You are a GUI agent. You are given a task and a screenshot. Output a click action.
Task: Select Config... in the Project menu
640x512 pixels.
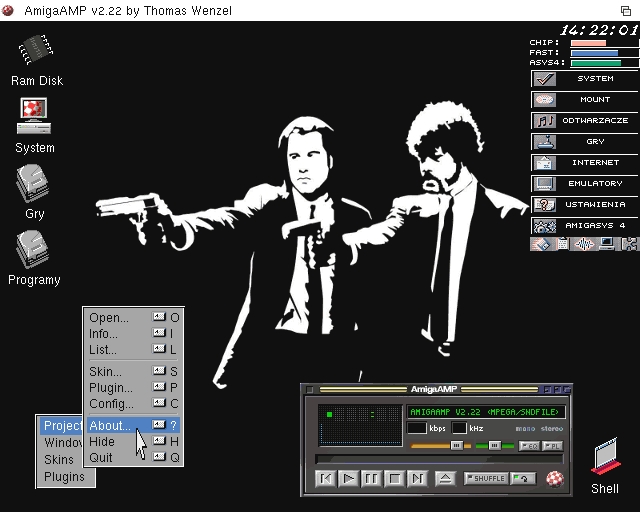point(133,403)
